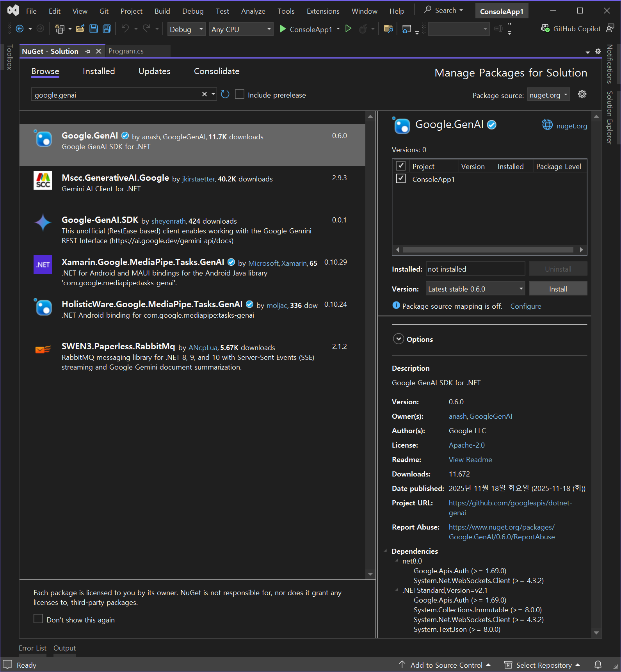Click Add to Source Control

[445, 665]
